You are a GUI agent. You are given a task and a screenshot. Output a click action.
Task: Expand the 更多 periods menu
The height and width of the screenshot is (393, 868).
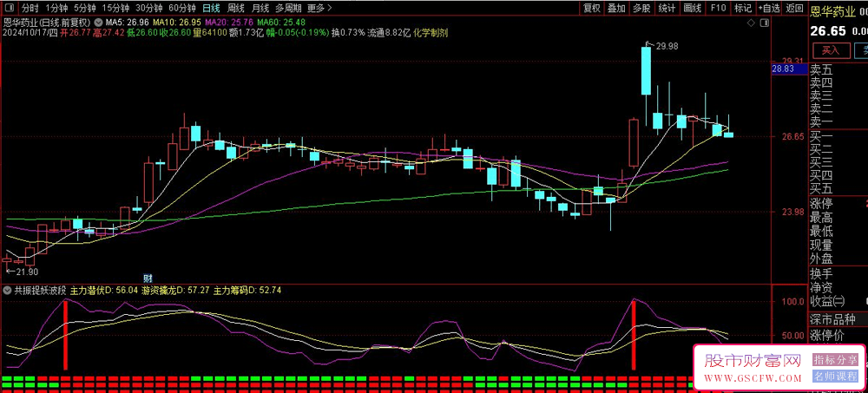coord(320,8)
